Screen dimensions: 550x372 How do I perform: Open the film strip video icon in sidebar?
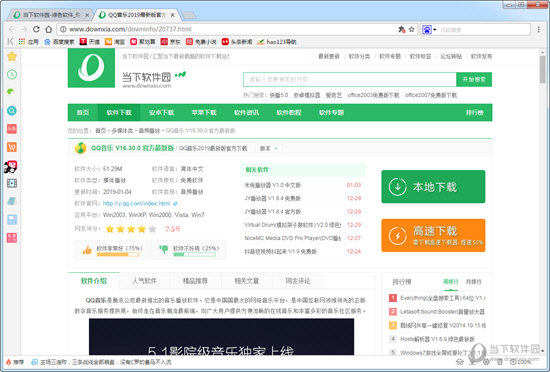click(x=12, y=183)
